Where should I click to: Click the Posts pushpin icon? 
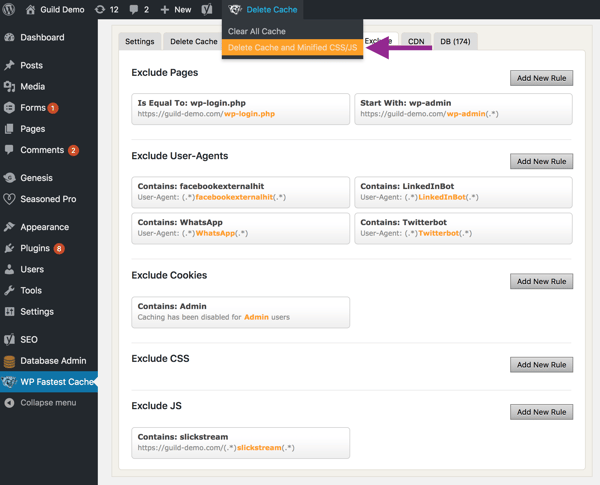point(9,65)
